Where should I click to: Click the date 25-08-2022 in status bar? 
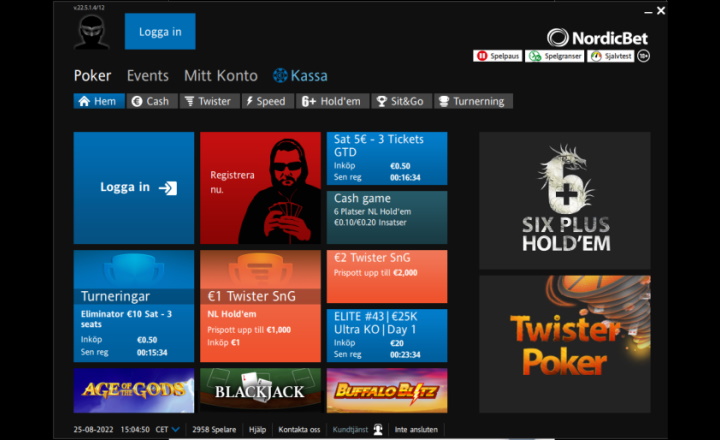93,429
